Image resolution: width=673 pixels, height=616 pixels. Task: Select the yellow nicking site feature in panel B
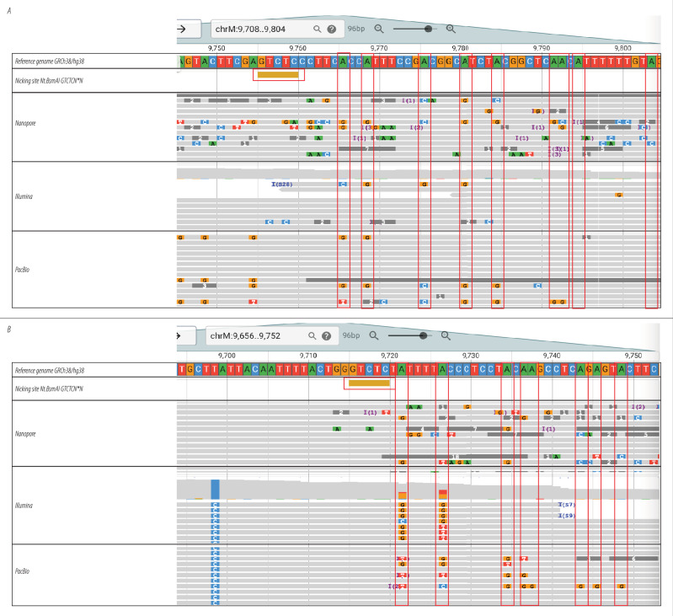[369, 383]
